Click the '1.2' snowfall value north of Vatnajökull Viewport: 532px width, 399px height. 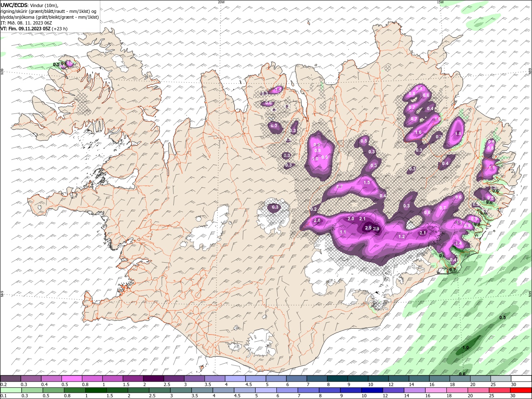[x=401, y=237]
